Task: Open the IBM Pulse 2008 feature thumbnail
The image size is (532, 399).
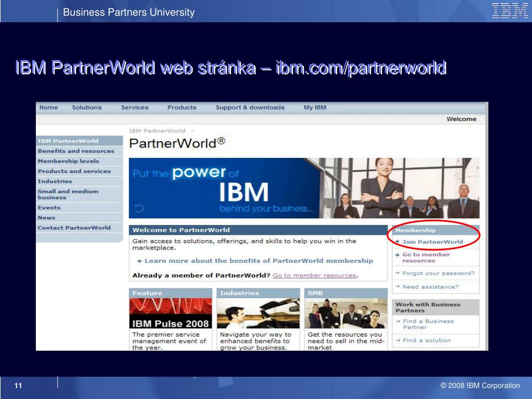Action: click(170, 313)
